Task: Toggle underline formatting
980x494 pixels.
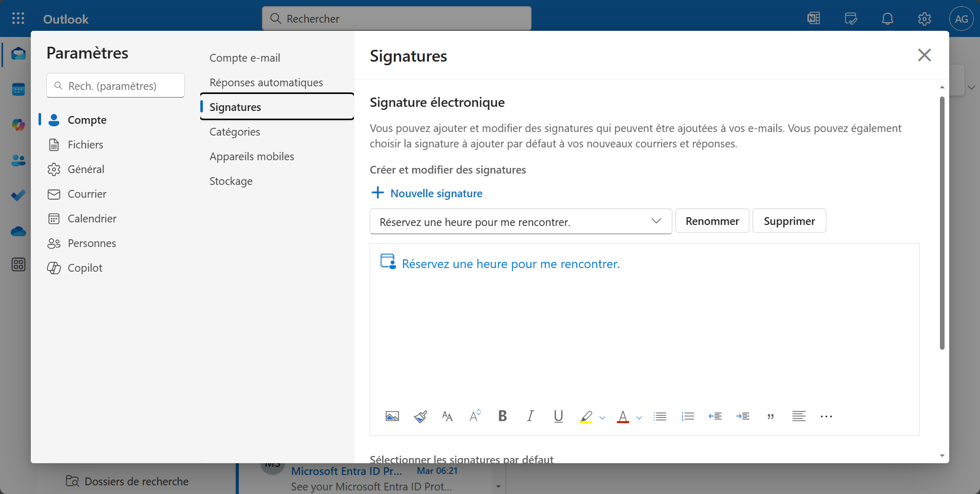Action: [x=558, y=416]
